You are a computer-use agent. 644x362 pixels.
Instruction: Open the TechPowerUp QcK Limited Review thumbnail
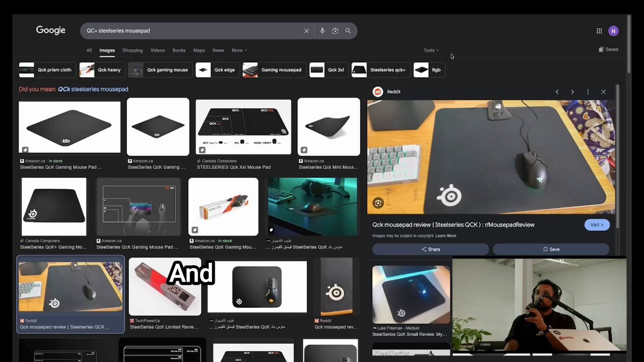pyautogui.click(x=165, y=286)
